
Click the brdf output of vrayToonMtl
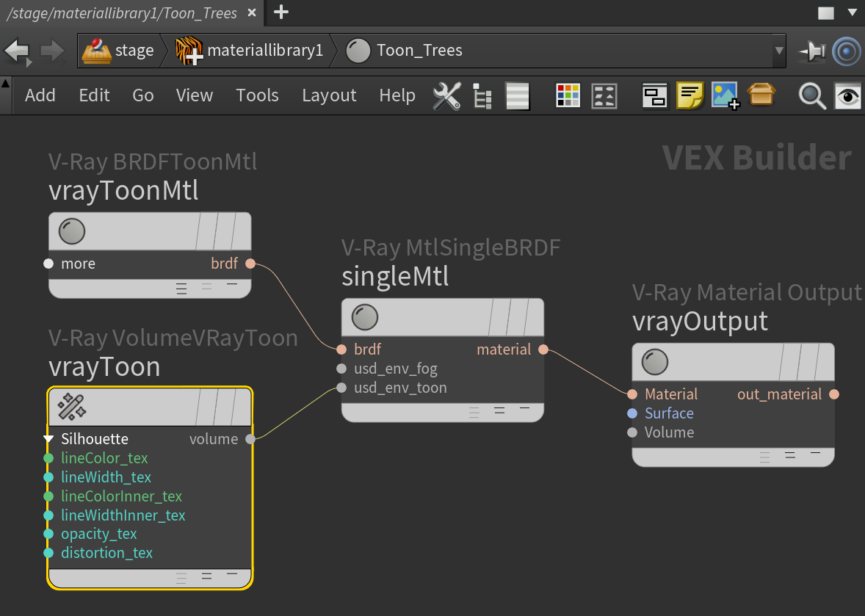[x=250, y=264]
